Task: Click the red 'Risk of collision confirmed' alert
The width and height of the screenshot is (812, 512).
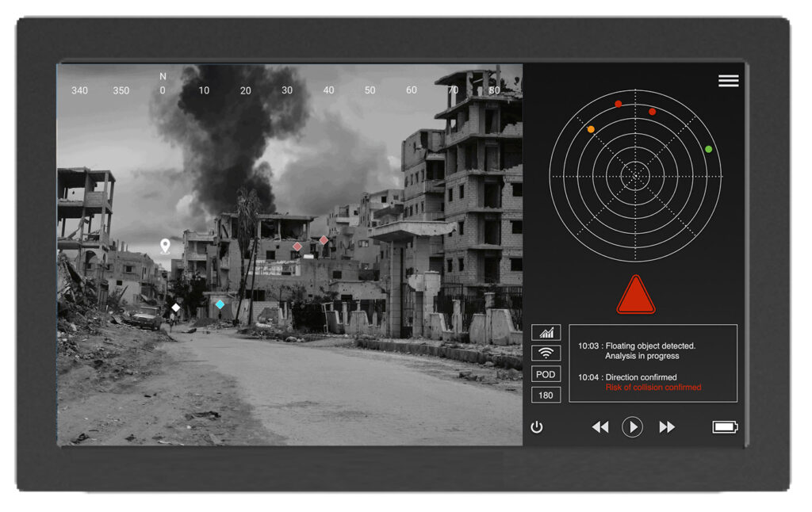Action: point(653,388)
